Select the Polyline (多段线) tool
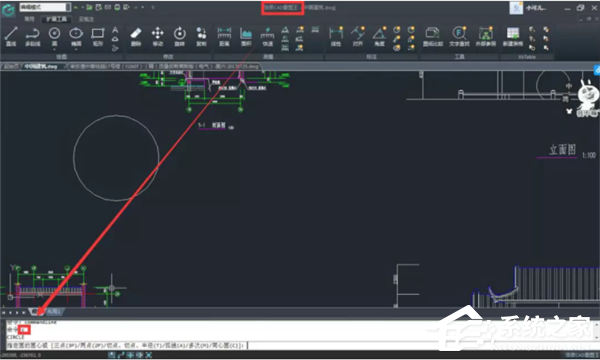 33,37
